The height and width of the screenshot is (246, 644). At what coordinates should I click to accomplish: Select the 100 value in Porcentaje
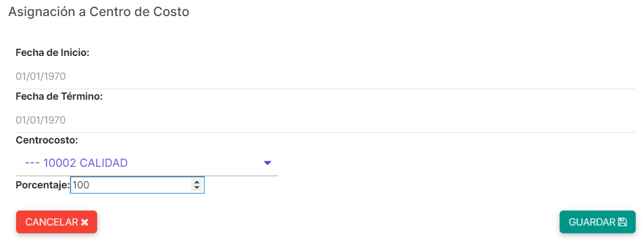tap(81, 185)
